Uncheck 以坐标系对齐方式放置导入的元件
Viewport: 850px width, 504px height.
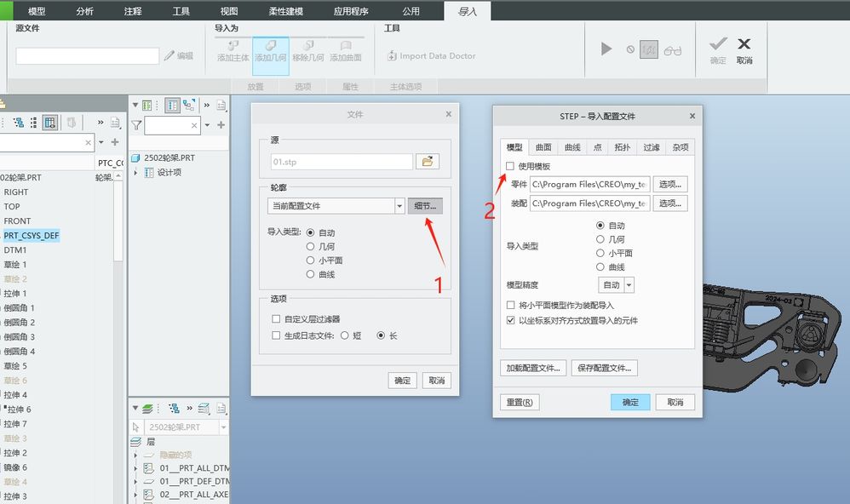point(511,320)
